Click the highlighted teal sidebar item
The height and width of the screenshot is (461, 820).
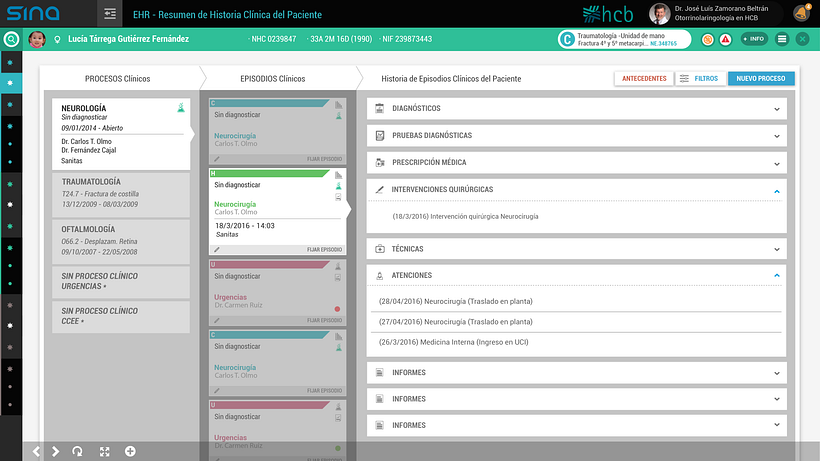(x=11, y=83)
